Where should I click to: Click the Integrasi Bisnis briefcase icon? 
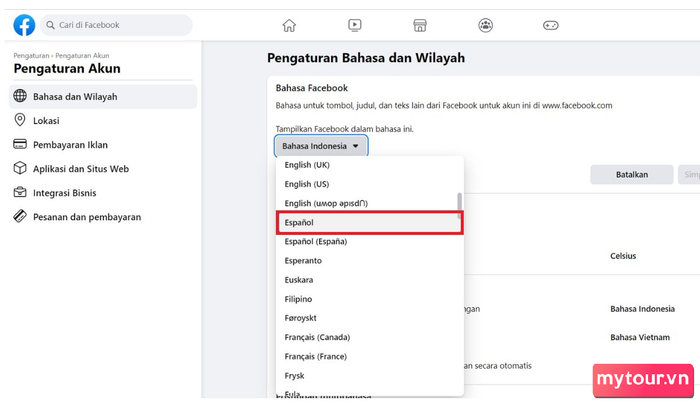pos(20,192)
